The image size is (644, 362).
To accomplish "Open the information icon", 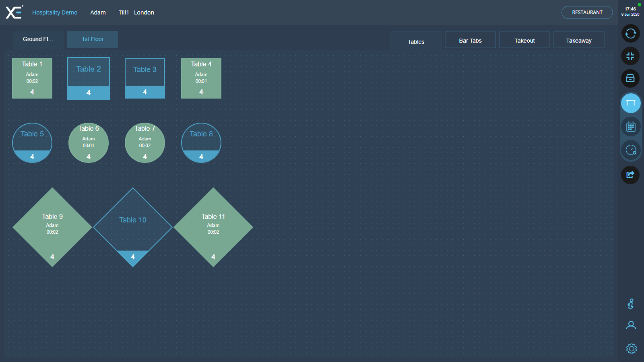I will tap(631, 304).
